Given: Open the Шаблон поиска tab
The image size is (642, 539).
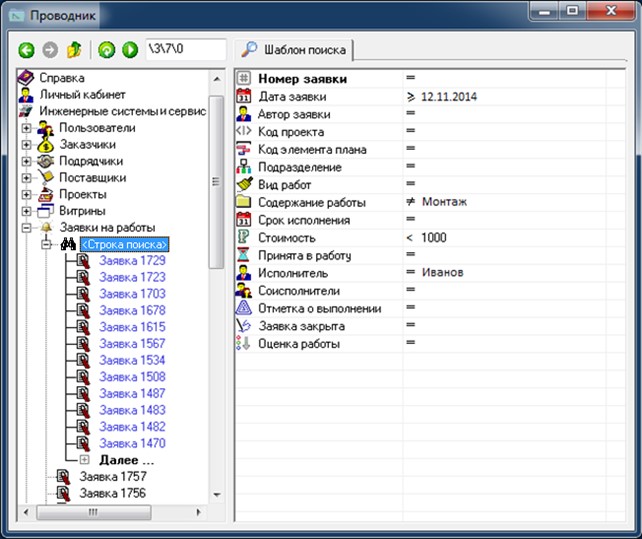Looking at the screenshot, I should (x=294, y=50).
